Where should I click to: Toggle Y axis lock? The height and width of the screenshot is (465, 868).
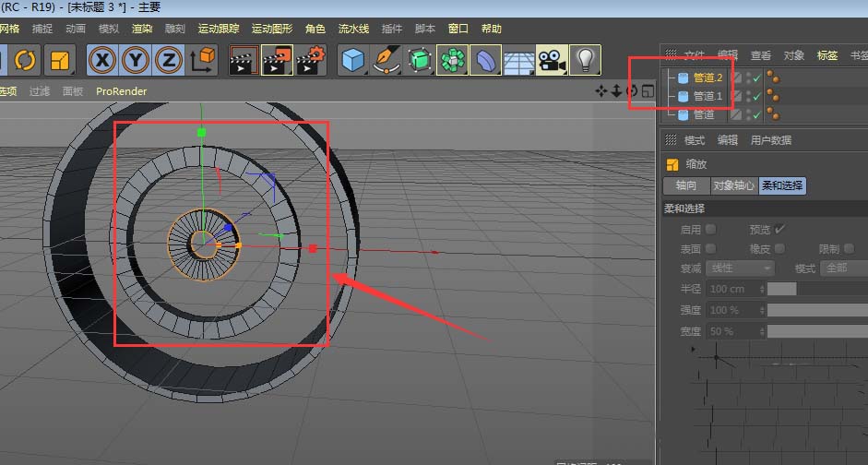(136, 60)
